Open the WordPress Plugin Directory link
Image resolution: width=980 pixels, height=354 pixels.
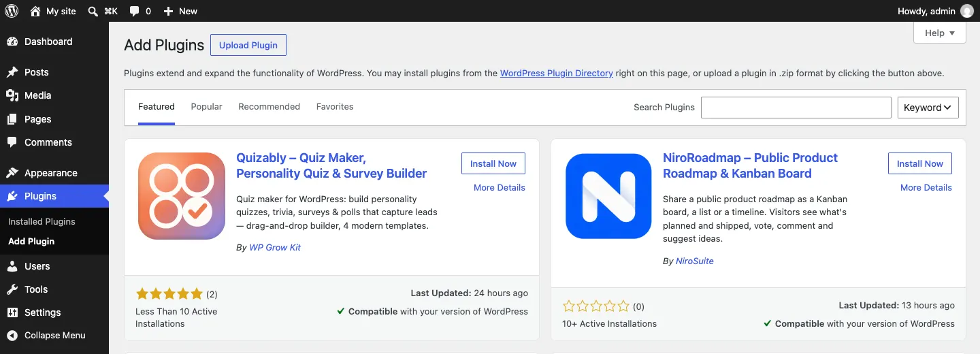557,73
